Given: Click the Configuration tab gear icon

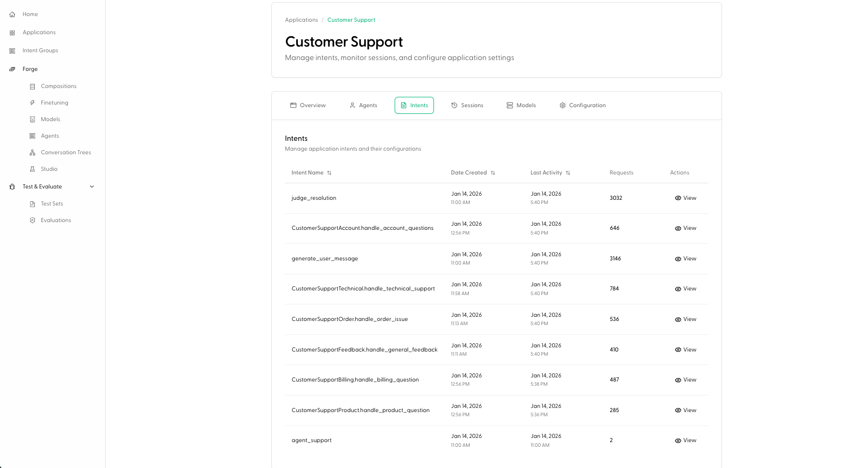Looking at the screenshot, I should pyautogui.click(x=562, y=105).
